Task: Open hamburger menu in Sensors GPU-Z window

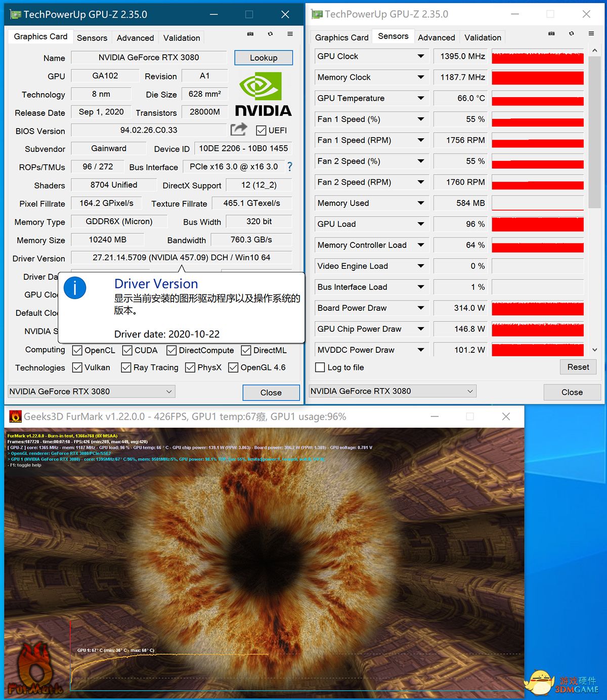Action: coord(591,33)
